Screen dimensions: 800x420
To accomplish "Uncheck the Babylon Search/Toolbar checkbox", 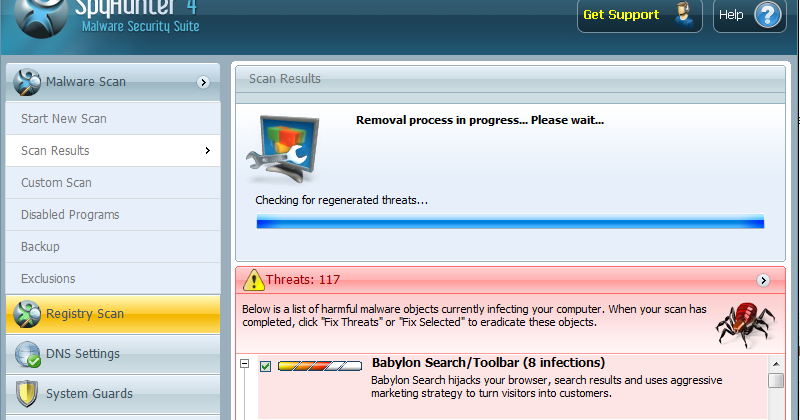I will (265, 366).
